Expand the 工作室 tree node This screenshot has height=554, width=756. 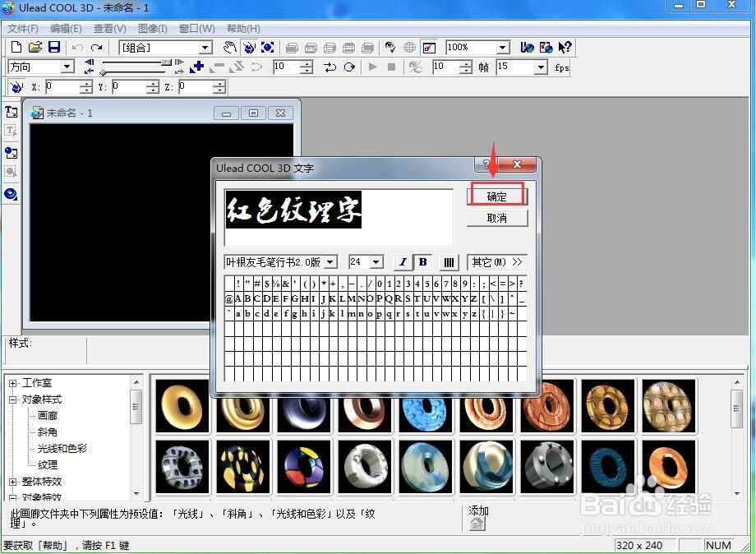12,383
